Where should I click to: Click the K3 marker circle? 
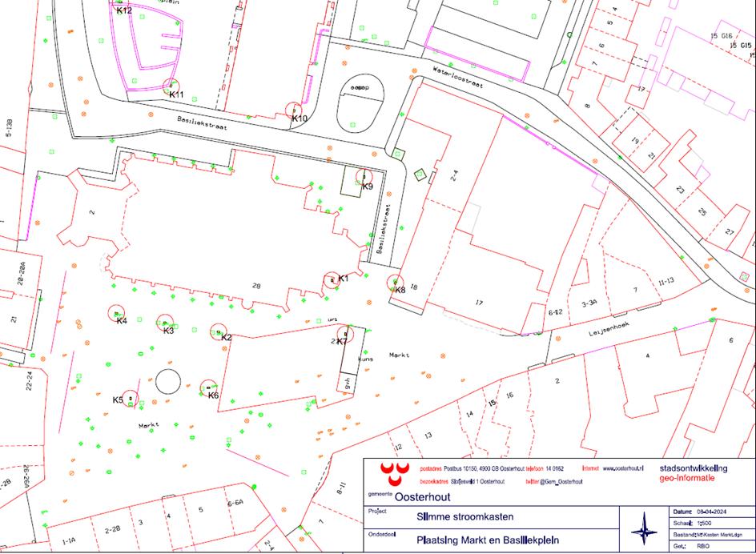click(x=164, y=322)
